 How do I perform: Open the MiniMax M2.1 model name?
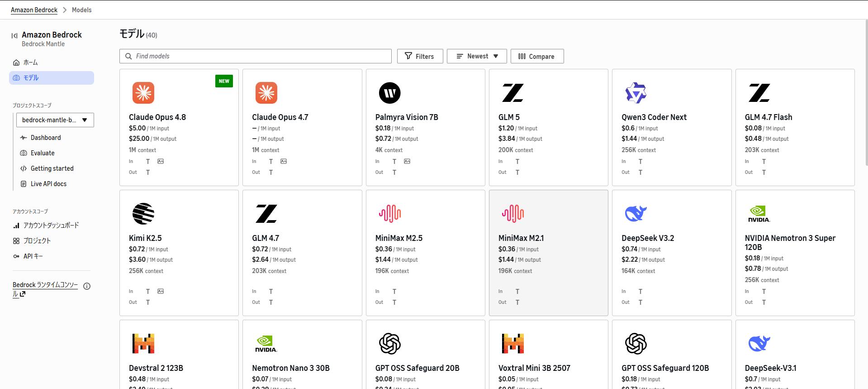point(521,238)
